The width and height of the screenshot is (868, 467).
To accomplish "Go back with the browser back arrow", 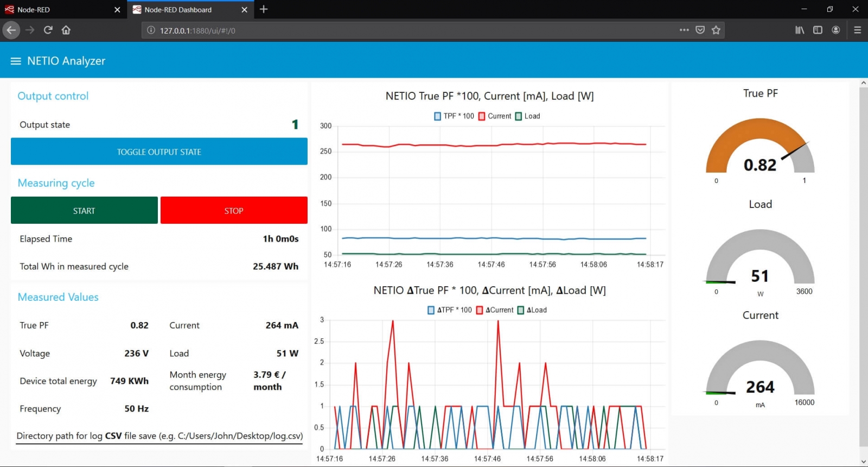I will tap(11, 30).
